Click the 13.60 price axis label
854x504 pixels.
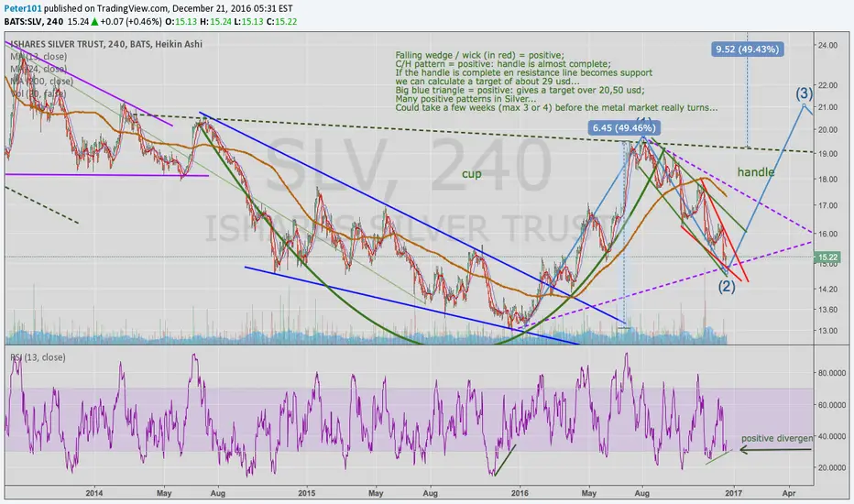tap(827, 310)
